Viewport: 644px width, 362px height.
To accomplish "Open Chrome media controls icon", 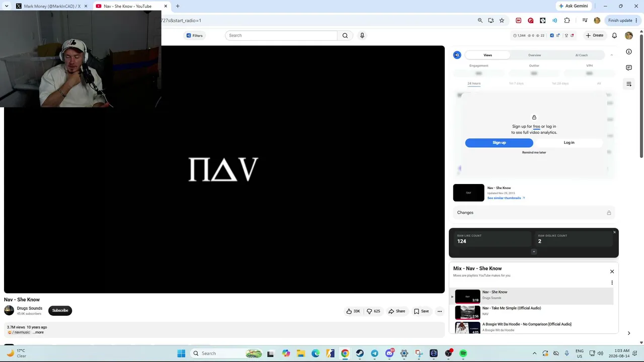I will [x=585, y=21].
